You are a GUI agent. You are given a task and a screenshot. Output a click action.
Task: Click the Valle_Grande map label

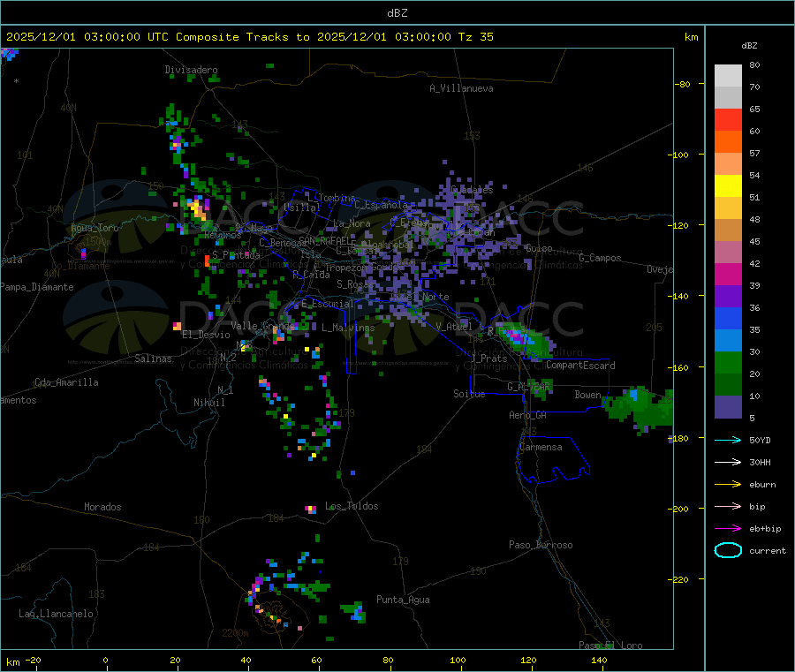coord(262,325)
